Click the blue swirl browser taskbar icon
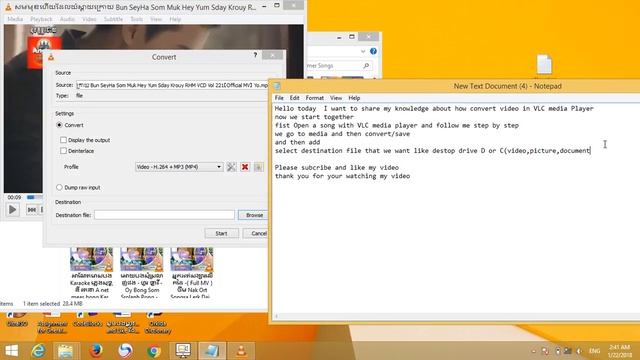 [x=125, y=351]
